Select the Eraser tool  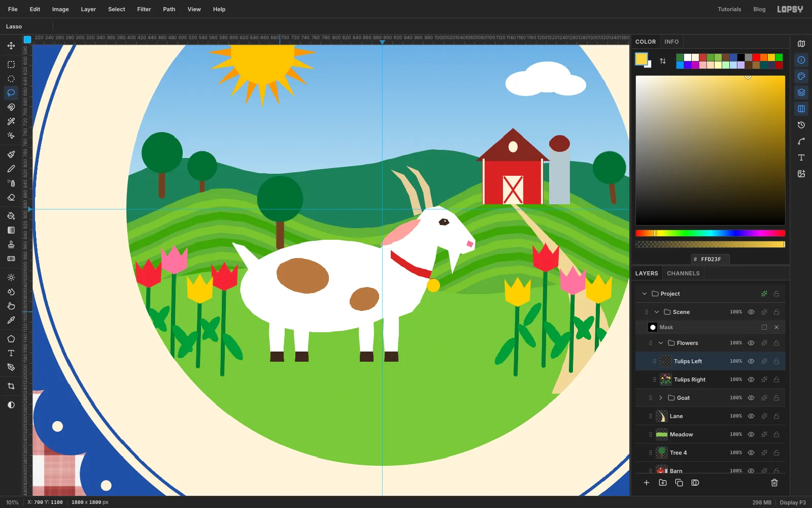[11, 197]
